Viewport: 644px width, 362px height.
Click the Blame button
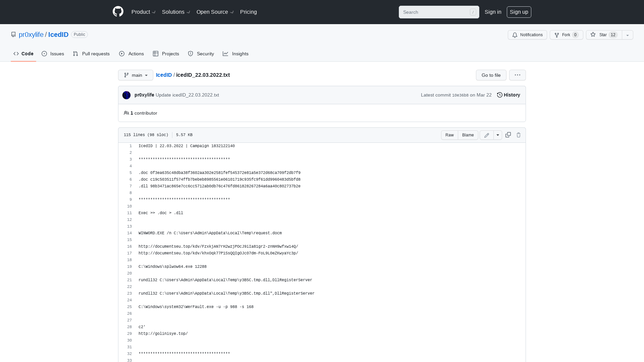[x=468, y=135]
